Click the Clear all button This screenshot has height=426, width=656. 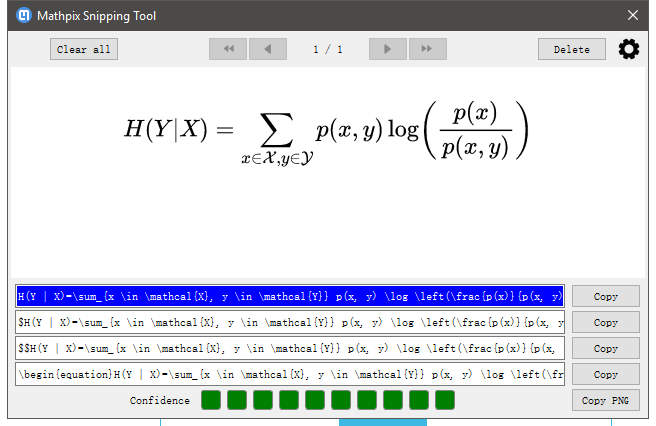click(84, 49)
